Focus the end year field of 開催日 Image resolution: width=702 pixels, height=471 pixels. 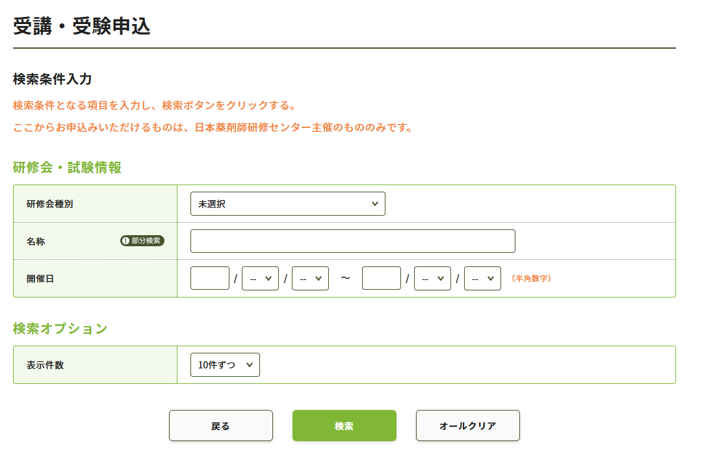[381, 278]
